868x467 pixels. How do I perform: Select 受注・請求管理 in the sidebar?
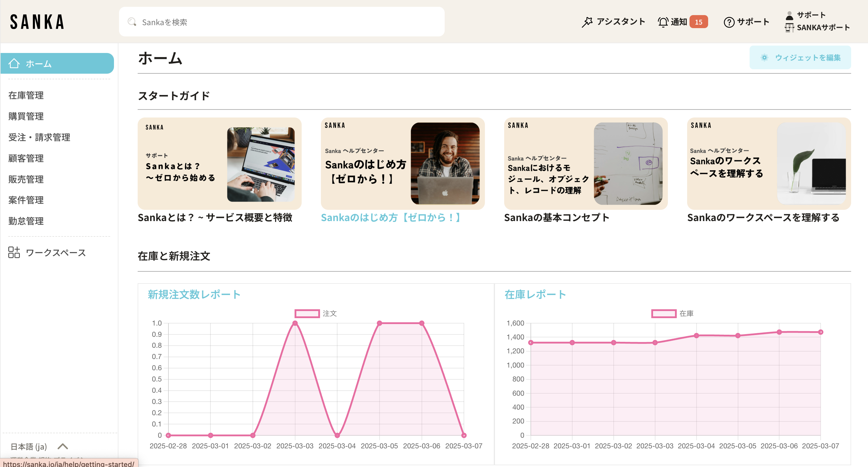pos(39,137)
